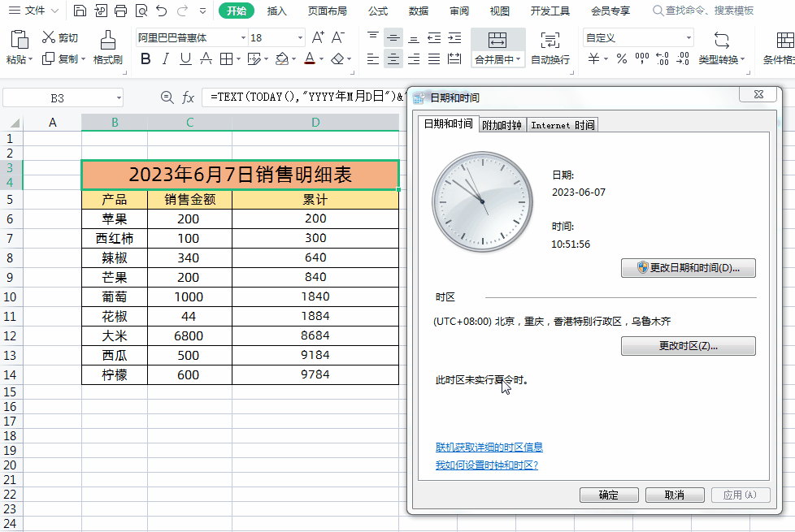Click the Type Conversion (类型转换) icon
The height and width of the screenshot is (532, 795).
point(722,40)
